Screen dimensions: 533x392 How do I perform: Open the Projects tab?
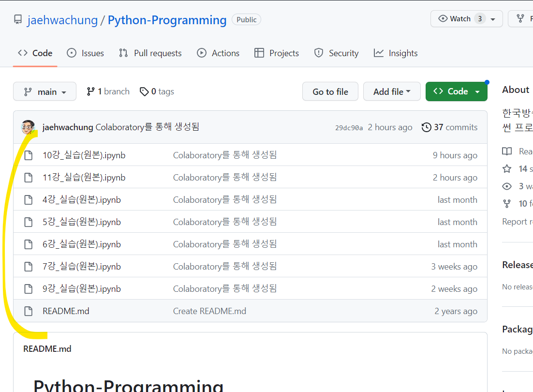tap(276, 53)
